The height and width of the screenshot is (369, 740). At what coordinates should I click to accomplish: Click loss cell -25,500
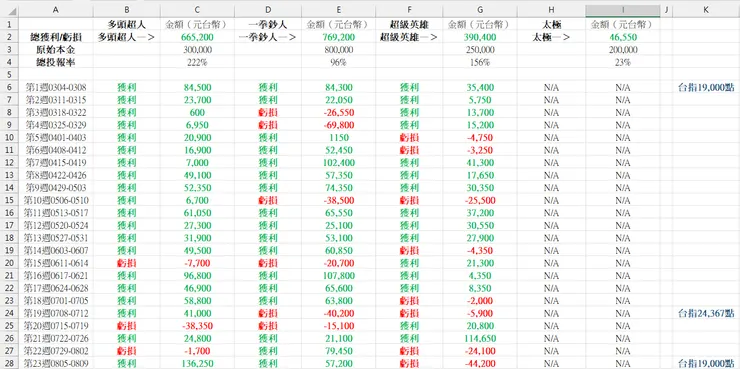480,200
